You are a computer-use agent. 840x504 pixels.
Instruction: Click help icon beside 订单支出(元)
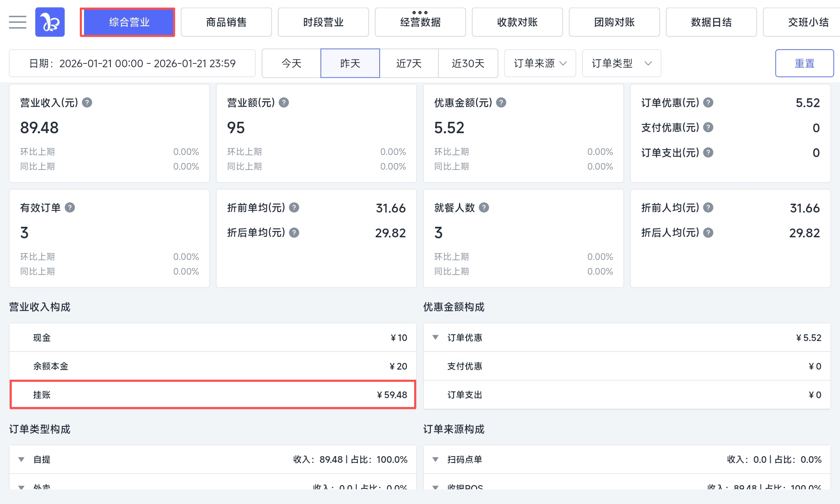709,152
